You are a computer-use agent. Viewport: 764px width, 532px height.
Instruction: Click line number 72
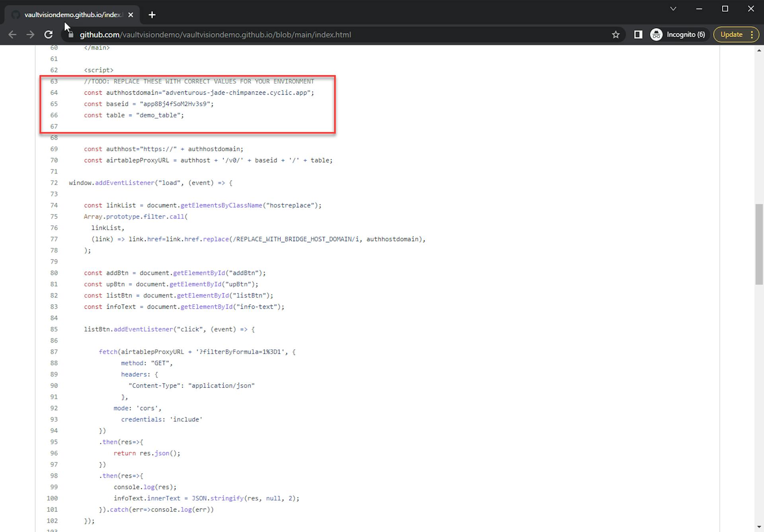pos(54,183)
